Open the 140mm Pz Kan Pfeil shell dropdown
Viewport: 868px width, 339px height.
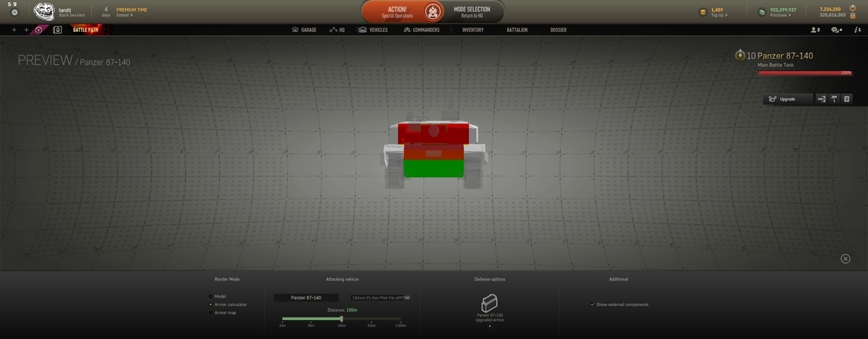(380, 297)
